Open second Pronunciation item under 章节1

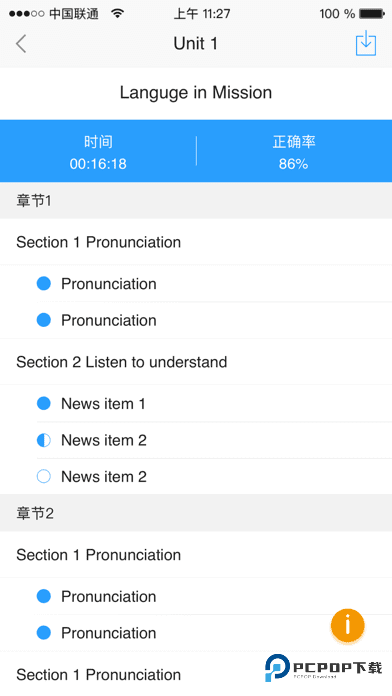(x=196, y=320)
